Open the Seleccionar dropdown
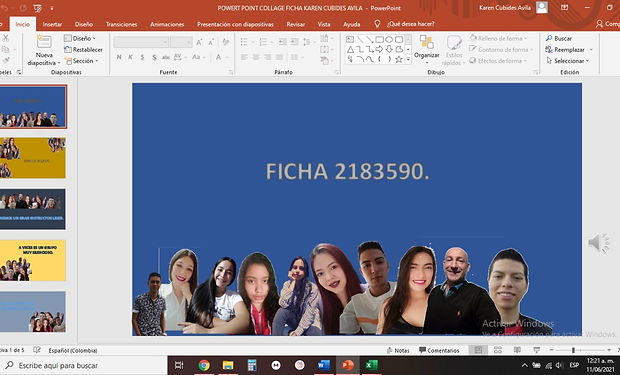This screenshot has height=375, width=620. [567, 61]
